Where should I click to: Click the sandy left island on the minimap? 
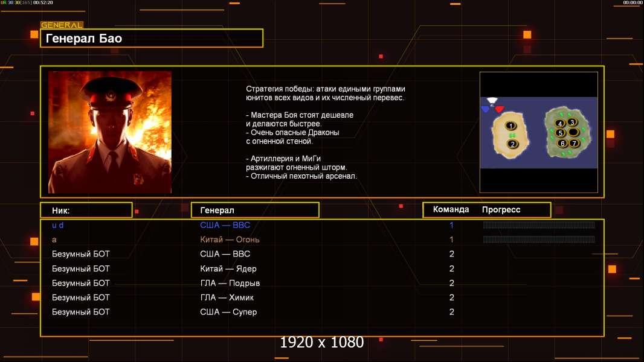click(510, 135)
